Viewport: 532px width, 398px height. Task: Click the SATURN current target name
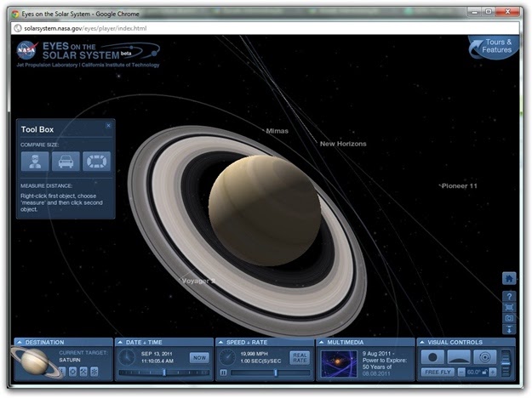click(70, 360)
